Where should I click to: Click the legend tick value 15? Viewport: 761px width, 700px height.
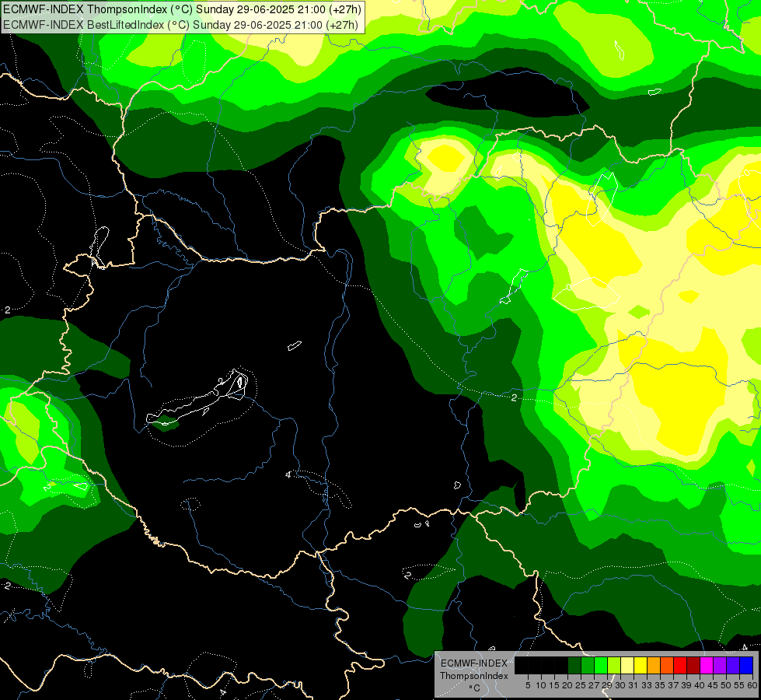(554, 685)
